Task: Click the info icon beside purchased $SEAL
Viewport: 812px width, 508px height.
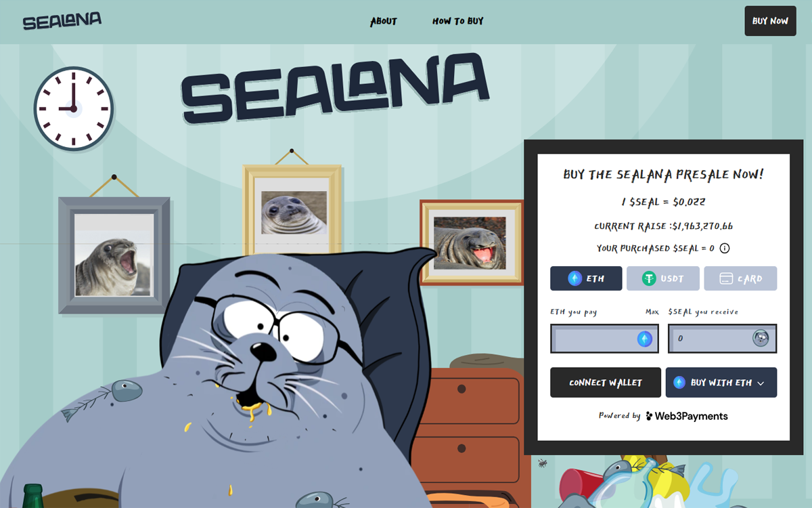Action: point(725,249)
